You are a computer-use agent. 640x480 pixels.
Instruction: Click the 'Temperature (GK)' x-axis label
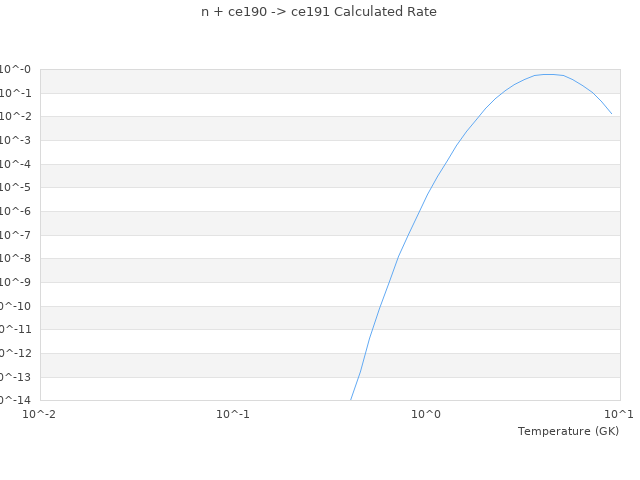pos(568,431)
